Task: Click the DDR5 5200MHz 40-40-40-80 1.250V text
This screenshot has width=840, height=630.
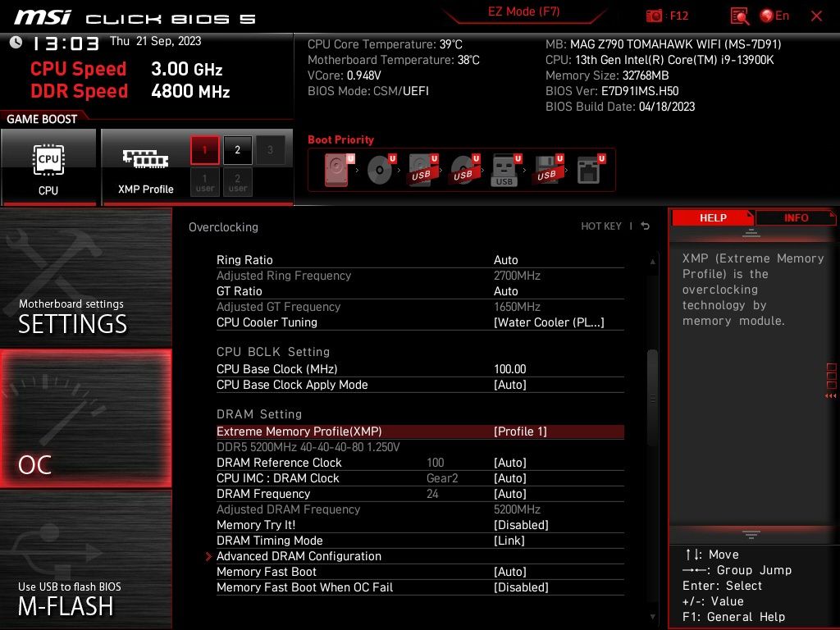Action: click(308, 447)
